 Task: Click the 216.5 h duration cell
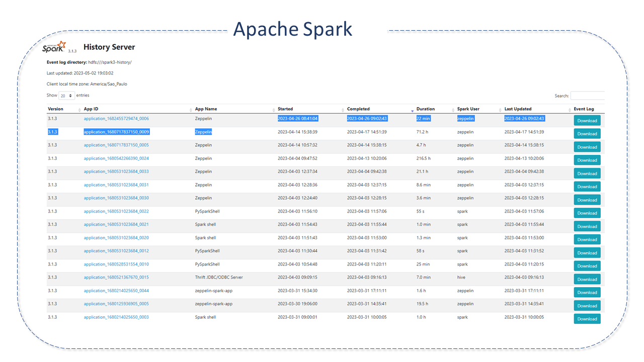point(425,158)
